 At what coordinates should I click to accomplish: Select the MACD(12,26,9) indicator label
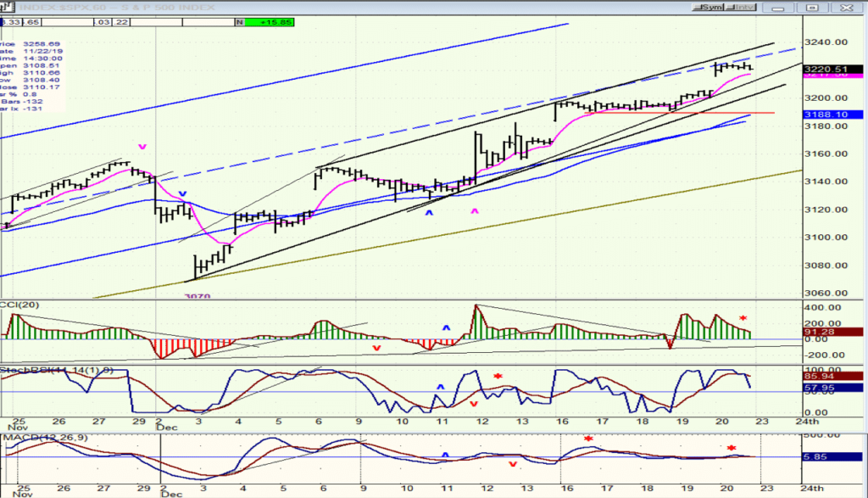[45, 438]
